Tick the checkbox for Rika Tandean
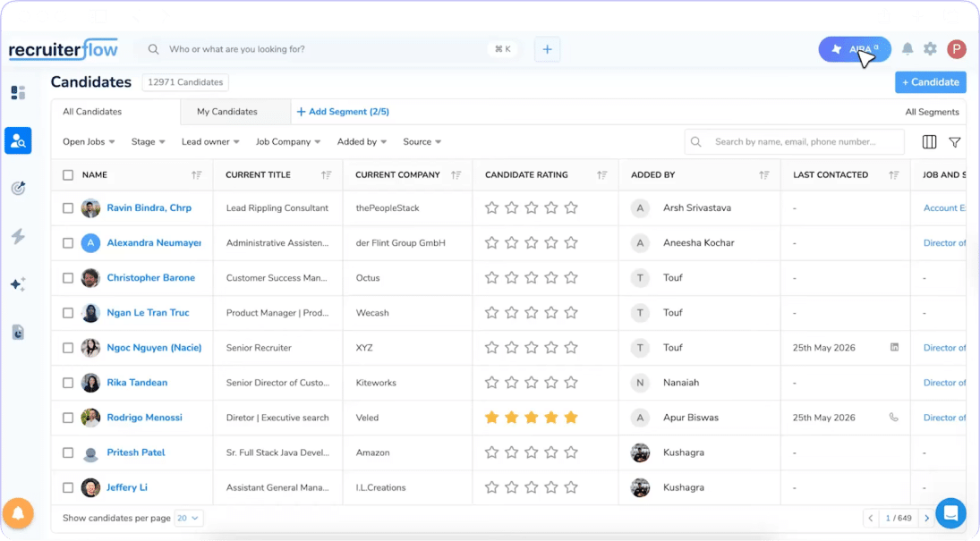The height and width of the screenshot is (541, 980). click(x=68, y=383)
